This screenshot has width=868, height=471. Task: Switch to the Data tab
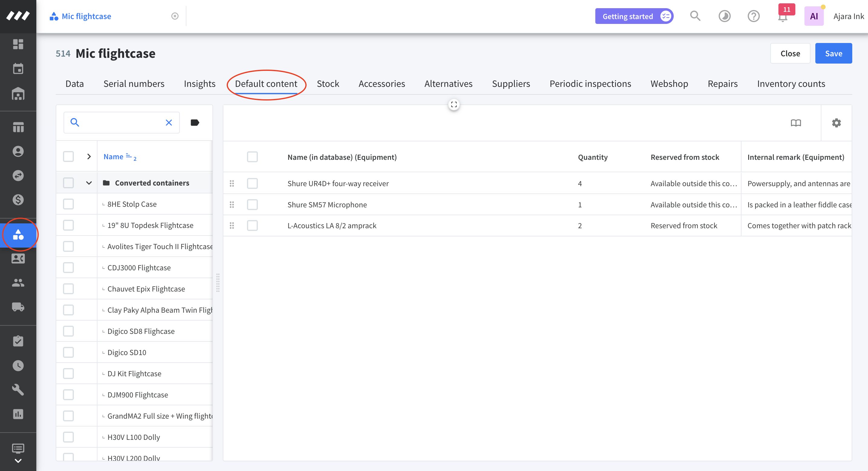[74, 84]
